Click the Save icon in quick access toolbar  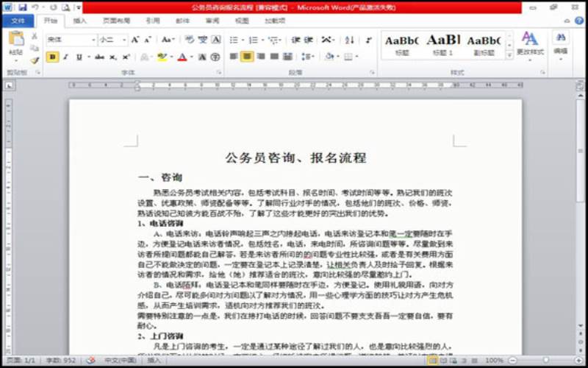click(x=24, y=7)
